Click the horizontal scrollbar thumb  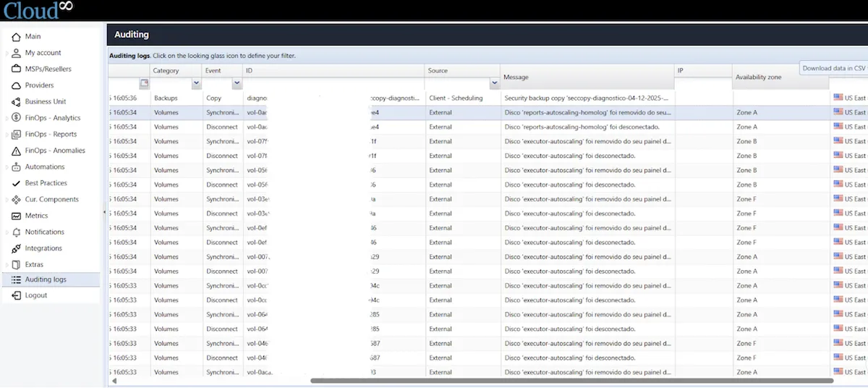571,380
